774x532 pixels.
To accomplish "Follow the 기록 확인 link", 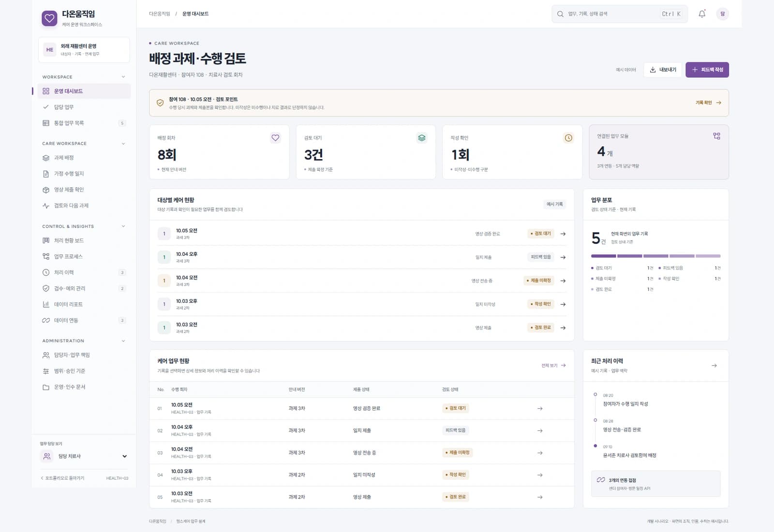I will pos(708,103).
